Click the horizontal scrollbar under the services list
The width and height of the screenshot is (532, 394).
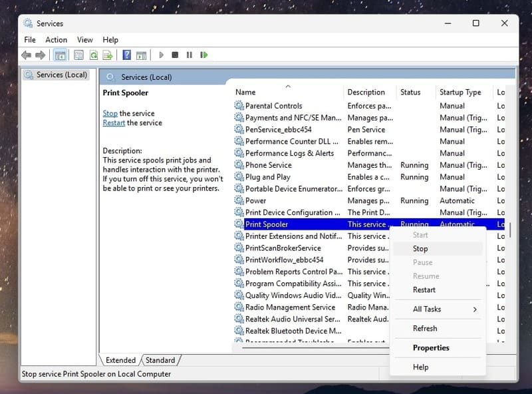tap(315, 348)
